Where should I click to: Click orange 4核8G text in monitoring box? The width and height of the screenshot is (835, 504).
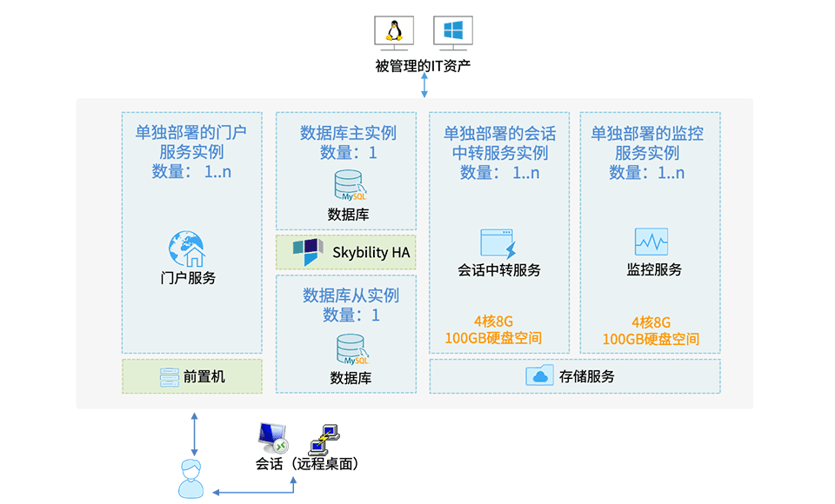pyautogui.click(x=651, y=322)
